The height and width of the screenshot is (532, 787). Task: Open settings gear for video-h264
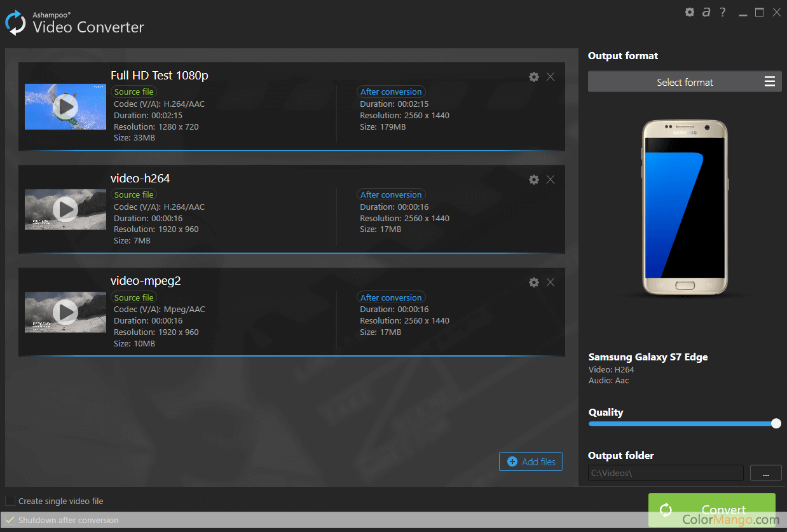click(x=534, y=180)
